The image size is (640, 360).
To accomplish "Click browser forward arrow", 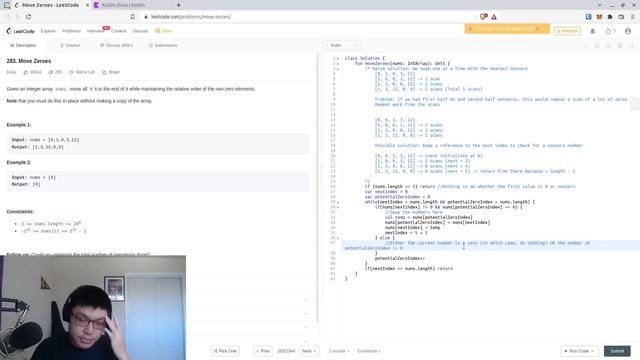I will click(18, 17).
